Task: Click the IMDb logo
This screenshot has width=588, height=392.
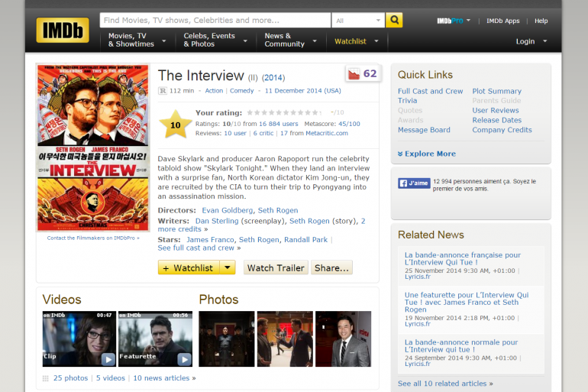Action: click(63, 30)
